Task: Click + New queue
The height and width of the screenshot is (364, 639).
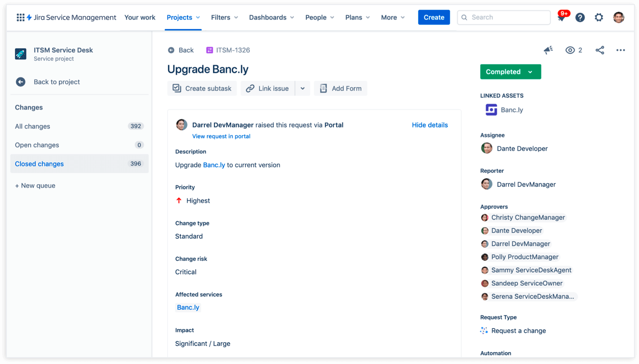Action: 35,186
